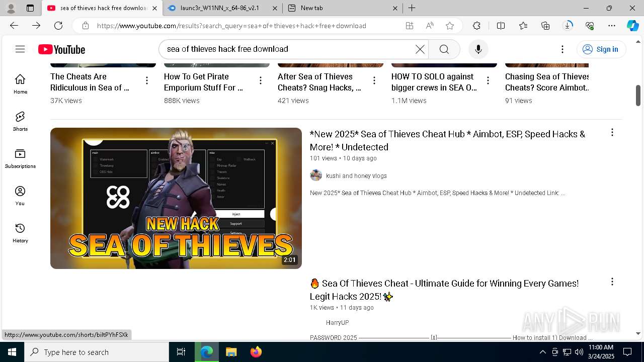Click the kushi and honey vlogs avatar
Viewport: 644px width, 362px height.
(316, 175)
